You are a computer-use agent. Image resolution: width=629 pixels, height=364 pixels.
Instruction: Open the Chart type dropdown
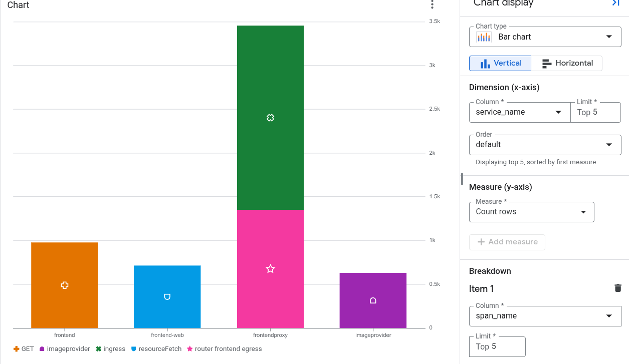pyautogui.click(x=608, y=36)
